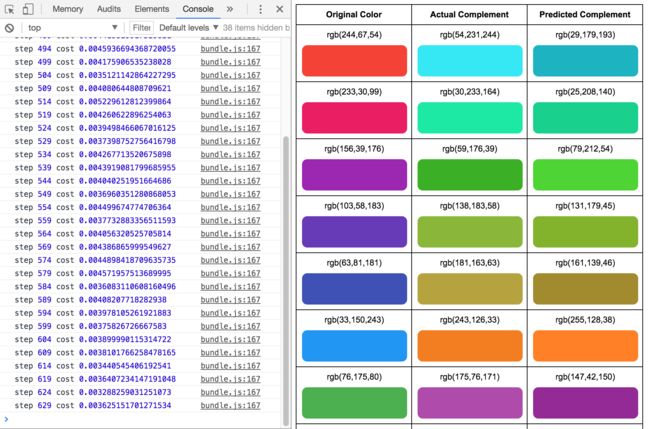The image size is (650, 429).
Task: Click the purple rgb(156,39,176) swatch
Action: [x=354, y=175]
